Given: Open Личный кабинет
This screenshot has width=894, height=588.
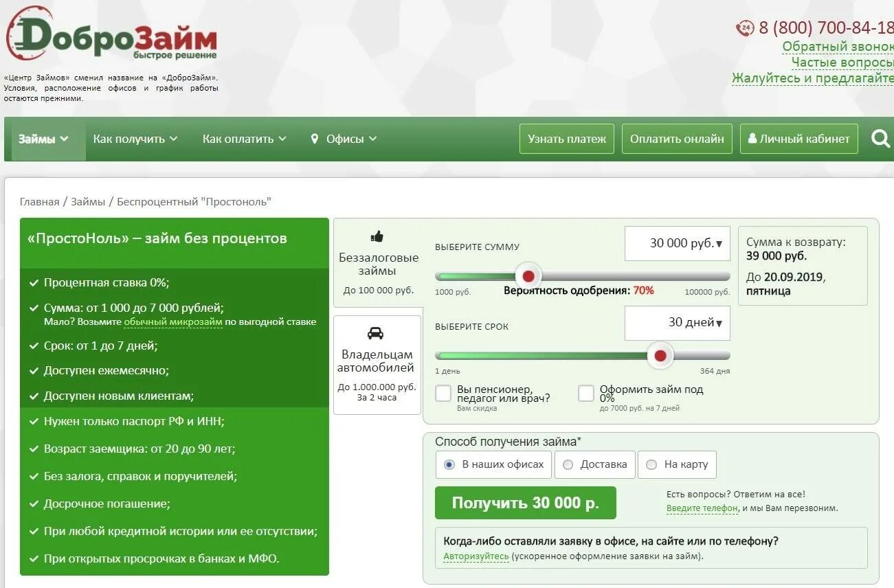Looking at the screenshot, I should (x=799, y=139).
